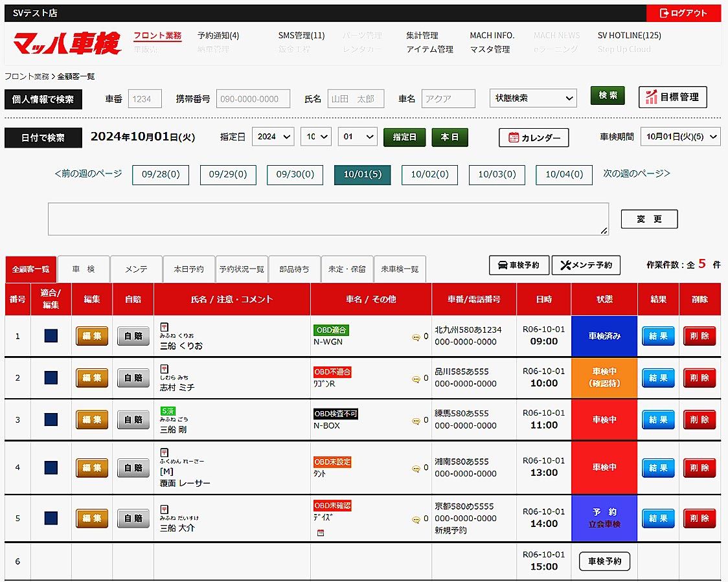
Task: Open the SMS管理(11) menu item
Action: (301, 36)
